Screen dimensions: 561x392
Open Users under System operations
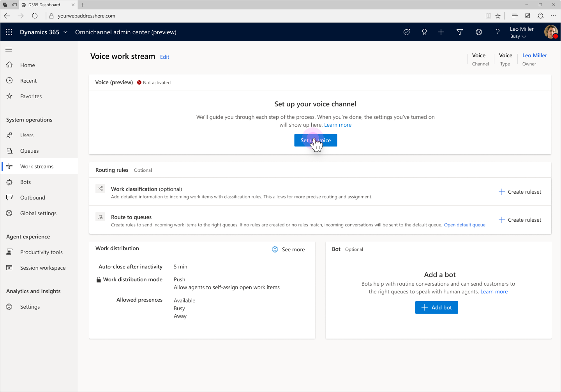coord(39,135)
